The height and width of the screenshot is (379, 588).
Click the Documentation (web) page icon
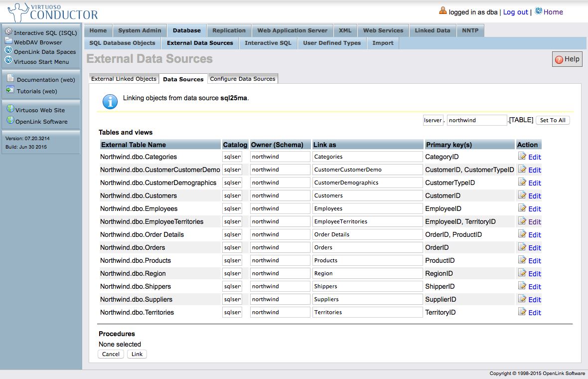[x=10, y=78]
